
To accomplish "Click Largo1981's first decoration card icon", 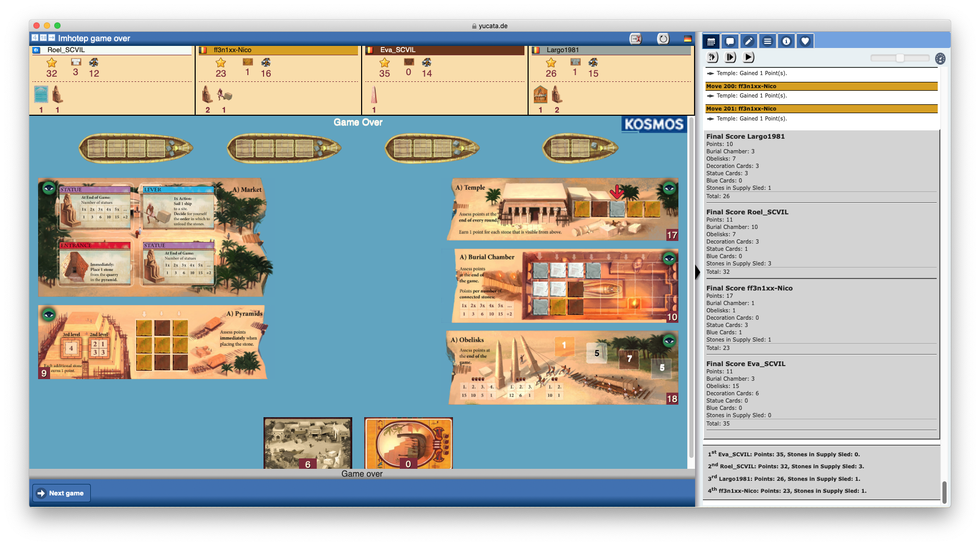I will pos(541,94).
